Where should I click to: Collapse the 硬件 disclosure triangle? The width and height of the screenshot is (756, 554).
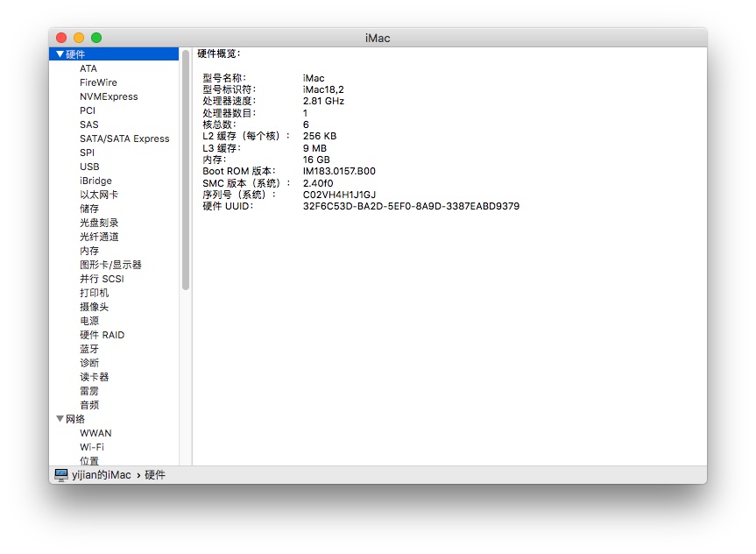[60, 54]
